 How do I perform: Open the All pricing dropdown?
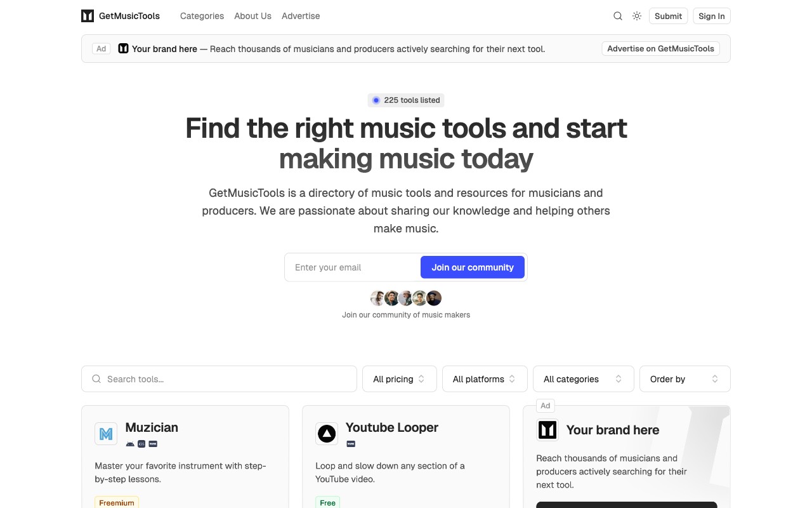click(400, 378)
